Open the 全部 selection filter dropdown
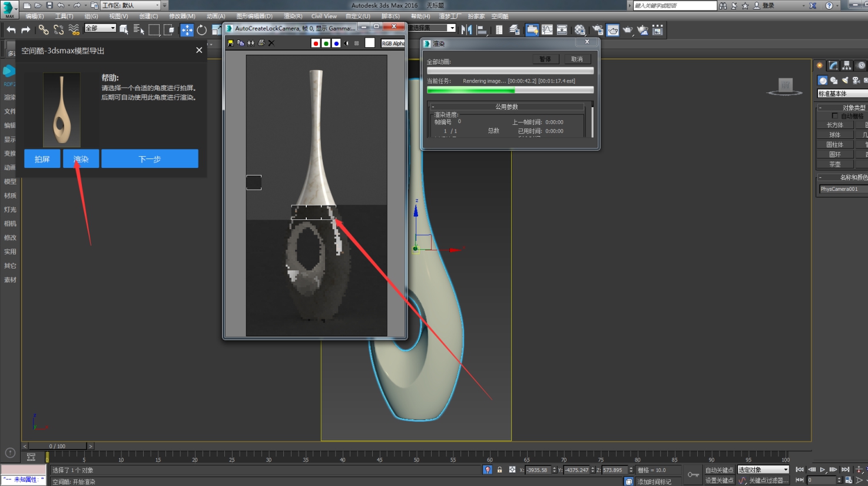The height and width of the screenshot is (486, 868). tap(100, 28)
